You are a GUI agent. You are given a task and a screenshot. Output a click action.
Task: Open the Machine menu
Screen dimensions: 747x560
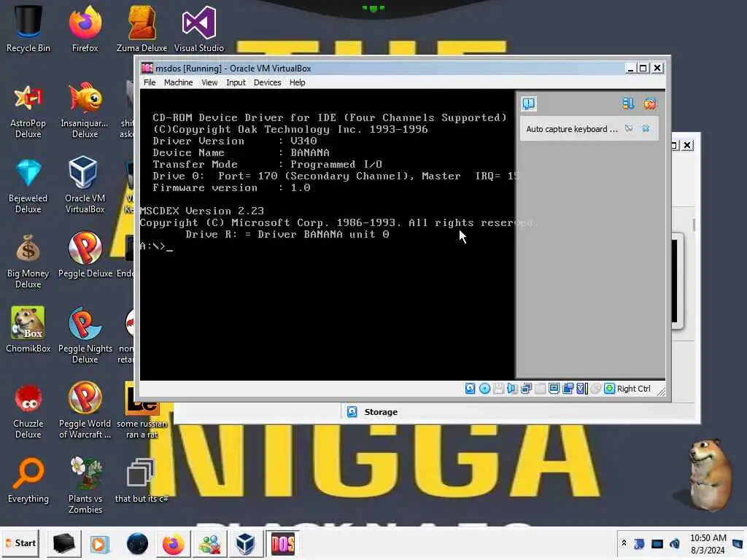(178, 82)
